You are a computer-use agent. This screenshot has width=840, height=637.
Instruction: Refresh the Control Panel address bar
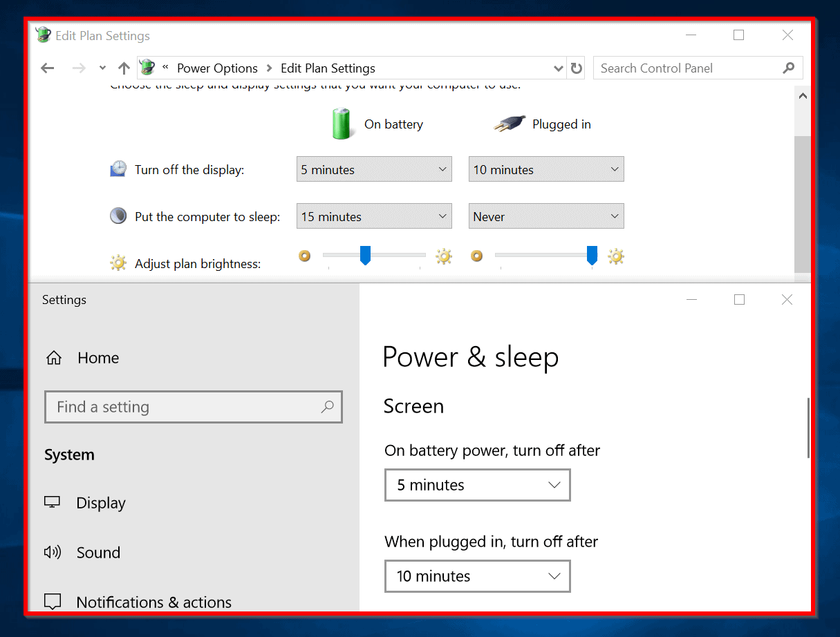tap(576, 68)
